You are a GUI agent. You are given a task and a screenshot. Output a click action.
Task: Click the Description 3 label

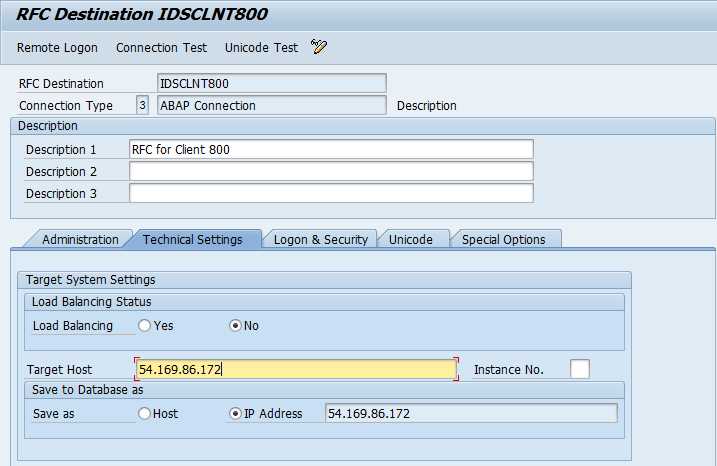(x=61, y=193)
